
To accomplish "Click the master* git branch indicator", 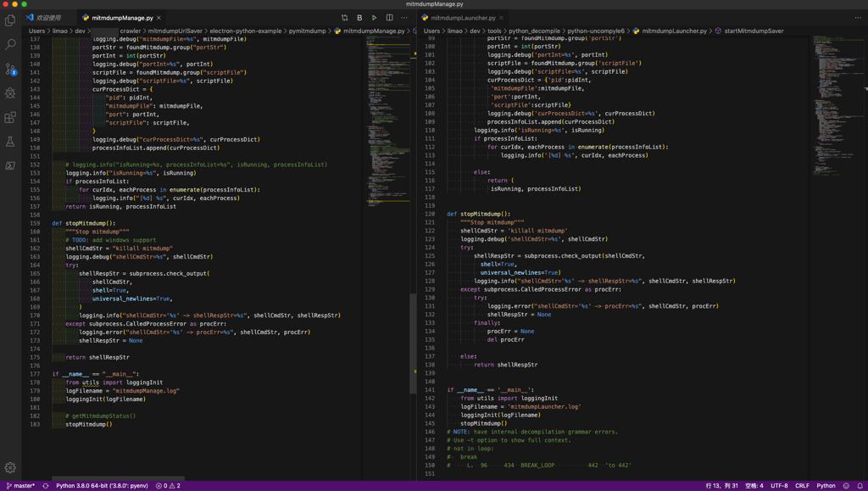I will [x=20, y=485].
